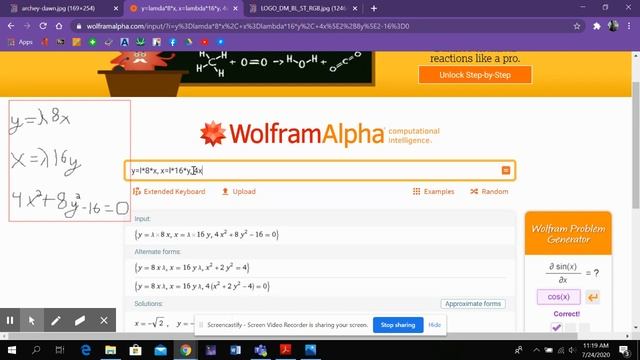This screenshot has height=360, width=640.
Task: Open Microsoft Edge from the taskbar
Action: click(x=86, y=350)
